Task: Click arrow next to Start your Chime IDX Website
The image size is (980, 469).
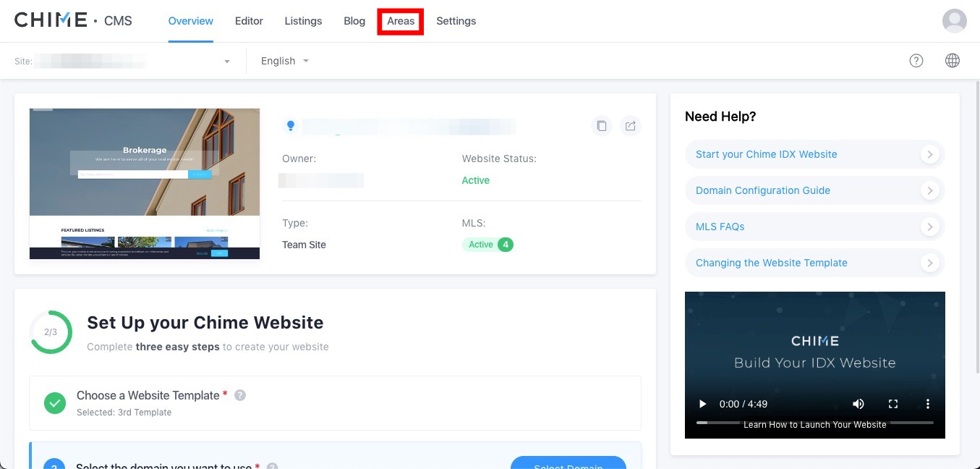Action: [930, 154]
